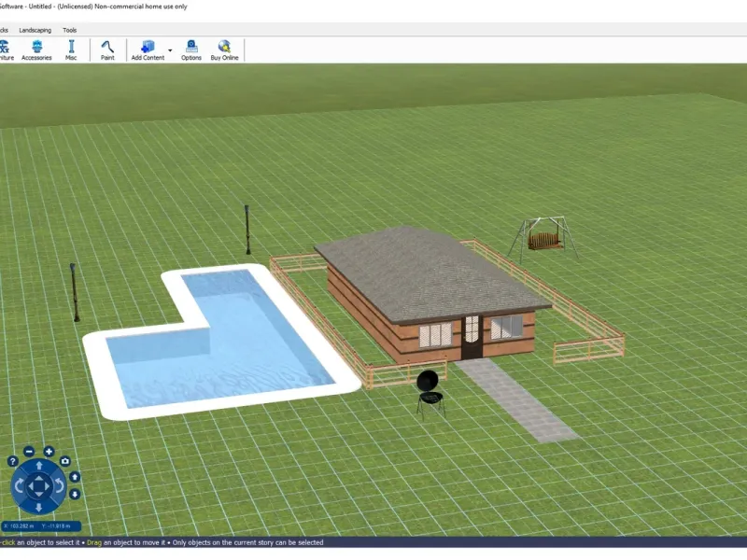Click the Add Content button
The width and height of the screenshot is (747, 560).
tap(148, 50)
